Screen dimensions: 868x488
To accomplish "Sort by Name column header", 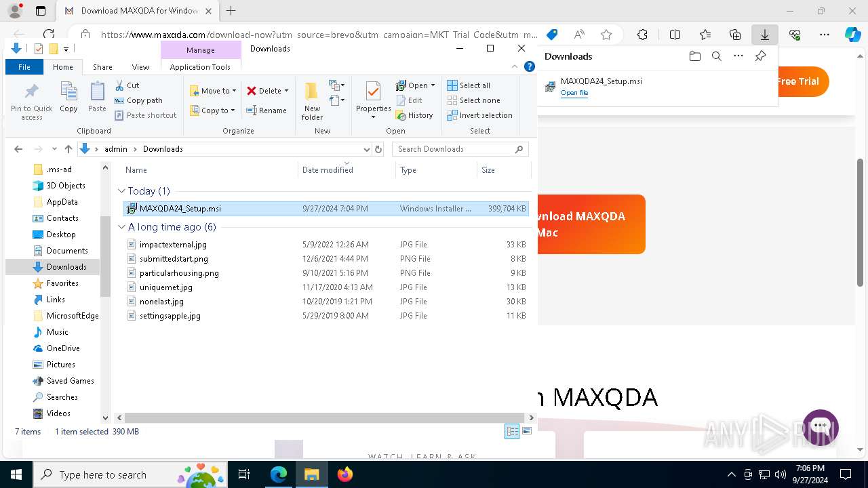I will coord(210,170).
